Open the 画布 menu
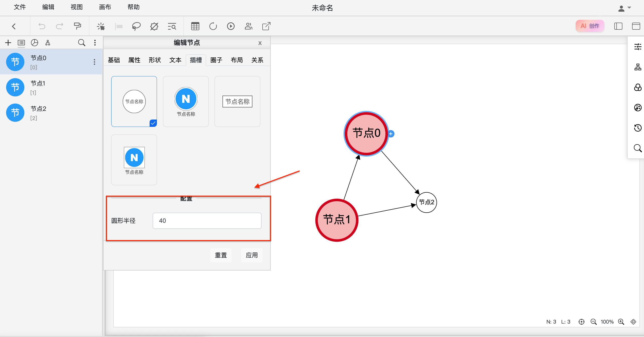 105,7
